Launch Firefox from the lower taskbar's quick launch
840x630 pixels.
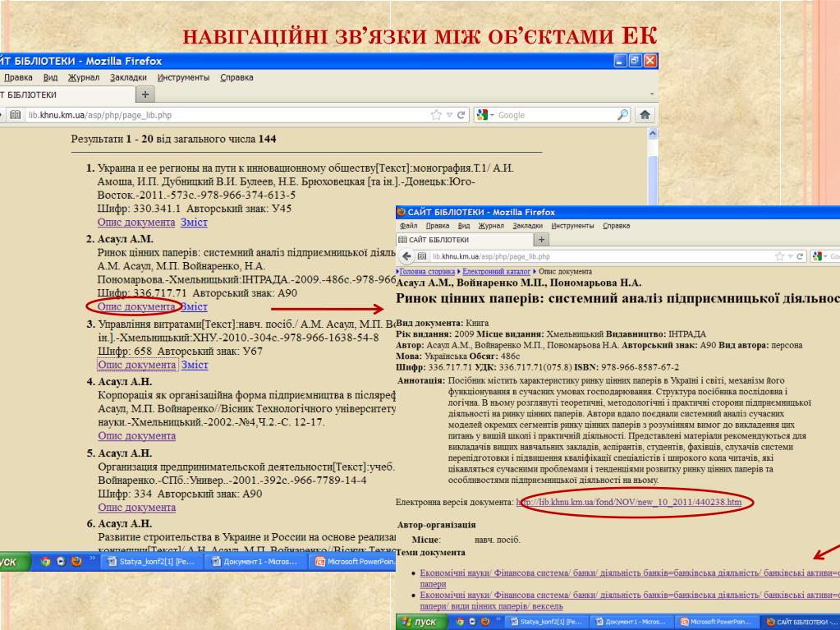(x=484, y=622)
